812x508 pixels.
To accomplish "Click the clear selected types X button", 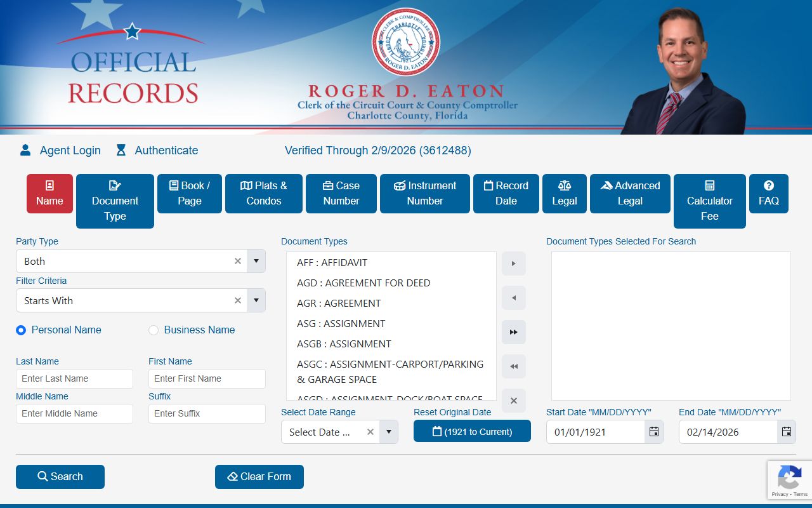I will (514, 401).
